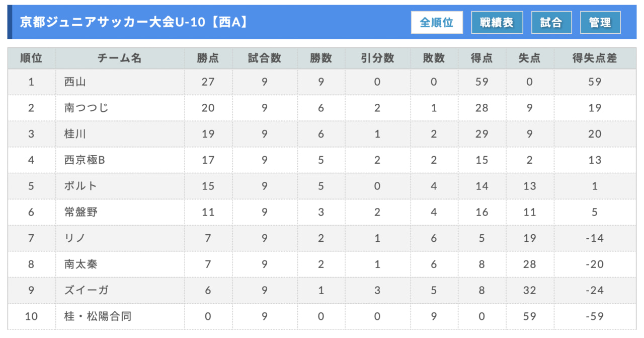Click the 桂・松陽合同 team name
Viewport: 644px width, 338px height.
(x=98, y=317)
